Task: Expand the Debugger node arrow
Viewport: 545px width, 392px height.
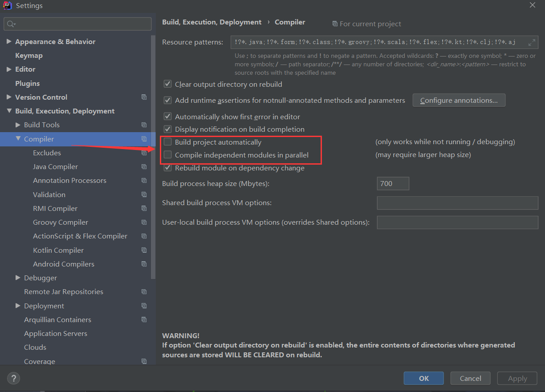Action: pos(18,278)
